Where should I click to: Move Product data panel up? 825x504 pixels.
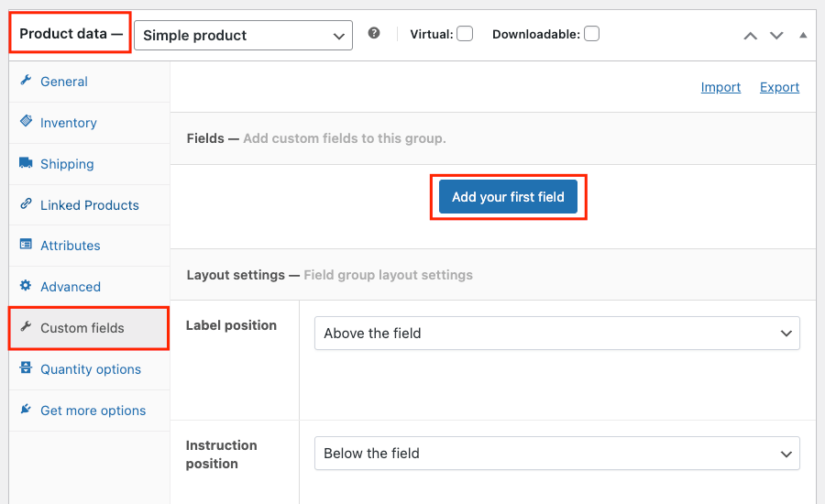[x=750, y=36]
